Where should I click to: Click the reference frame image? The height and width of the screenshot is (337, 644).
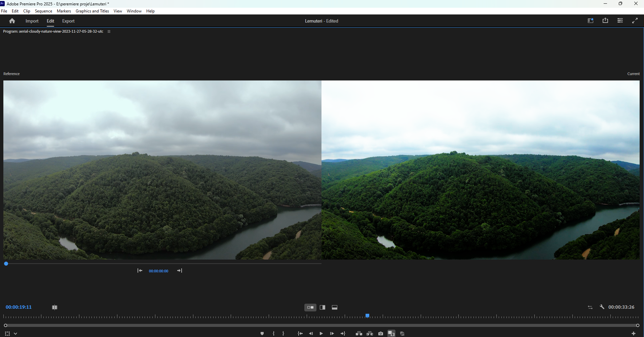coord(162,170)
